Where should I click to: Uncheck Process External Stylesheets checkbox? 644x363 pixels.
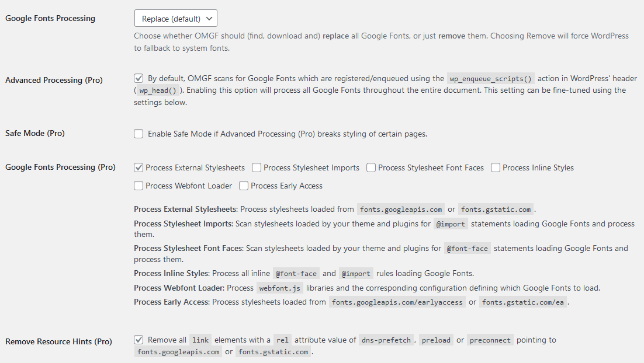click(139, 167)
